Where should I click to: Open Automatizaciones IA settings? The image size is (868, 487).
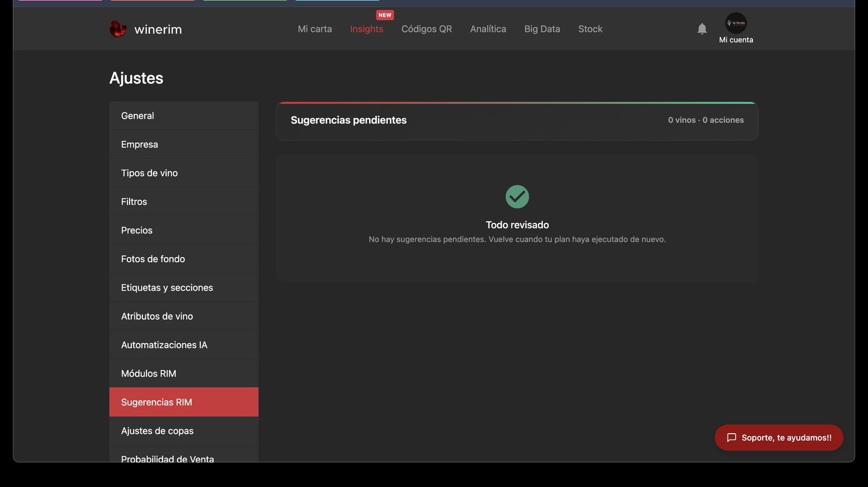(184, 345)
